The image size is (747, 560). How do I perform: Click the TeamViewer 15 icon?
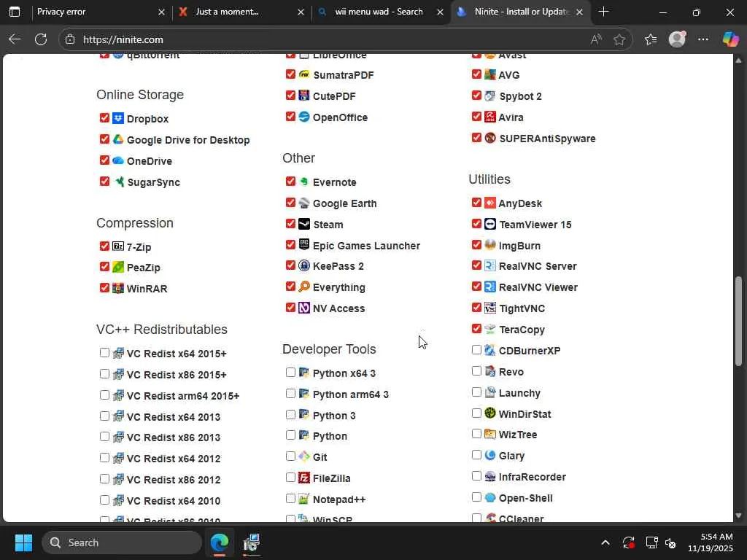pyautogui.click(x=489, y=224)
